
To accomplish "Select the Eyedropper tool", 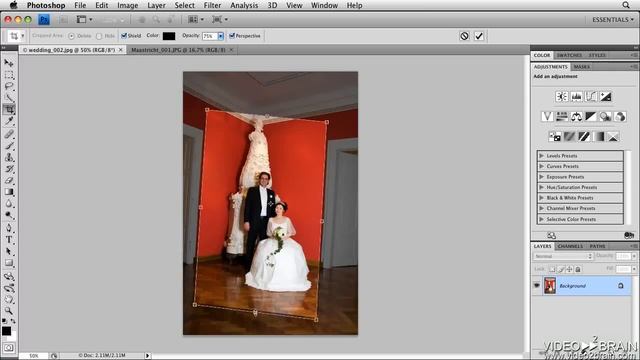I will coord(9,121).
